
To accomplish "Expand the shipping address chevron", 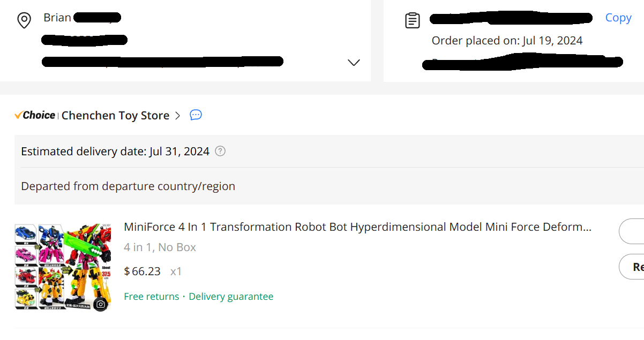I will [354, 63].
